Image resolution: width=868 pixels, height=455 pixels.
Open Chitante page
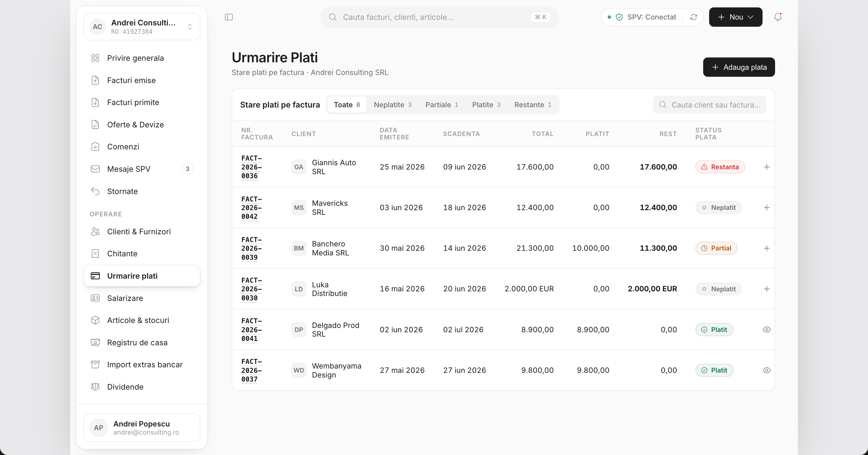142,254
